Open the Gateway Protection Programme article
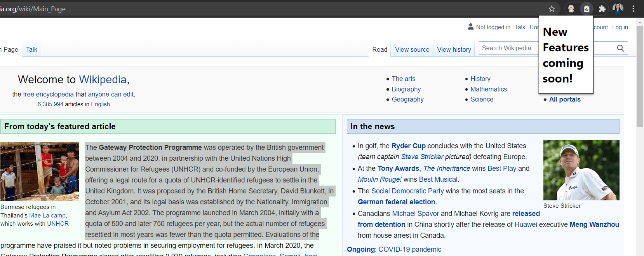The height and width of the screenshot is (256, 644). 150,147
